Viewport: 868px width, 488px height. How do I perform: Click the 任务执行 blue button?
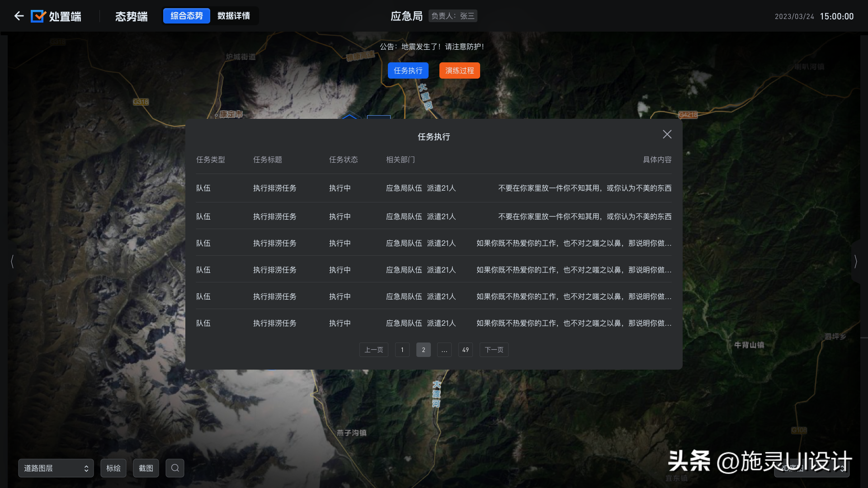408,70
